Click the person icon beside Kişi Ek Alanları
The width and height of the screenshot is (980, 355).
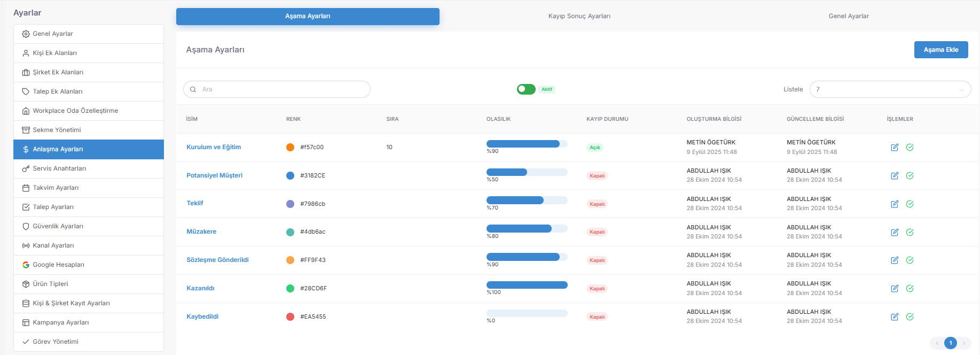click(26, 53)
